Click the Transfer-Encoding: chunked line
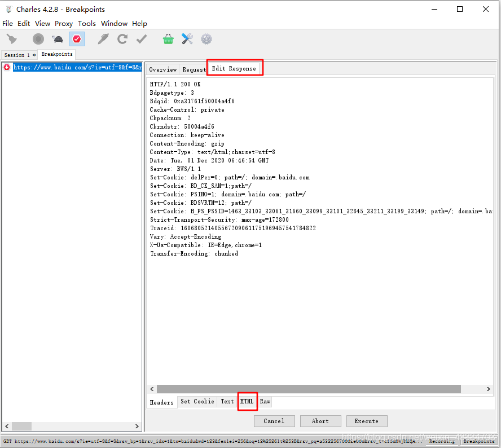The height and width of the screenshot is (448, 501). coord(194,254)
